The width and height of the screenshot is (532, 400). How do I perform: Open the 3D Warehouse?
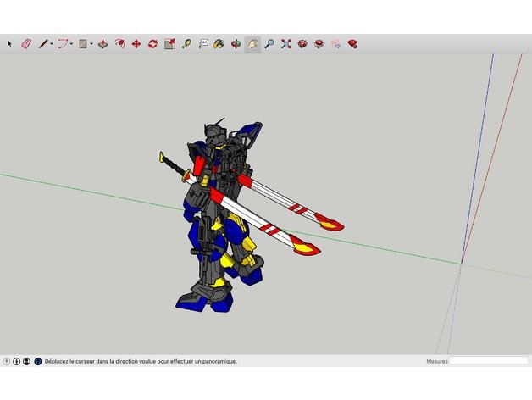tap(302, 43)
